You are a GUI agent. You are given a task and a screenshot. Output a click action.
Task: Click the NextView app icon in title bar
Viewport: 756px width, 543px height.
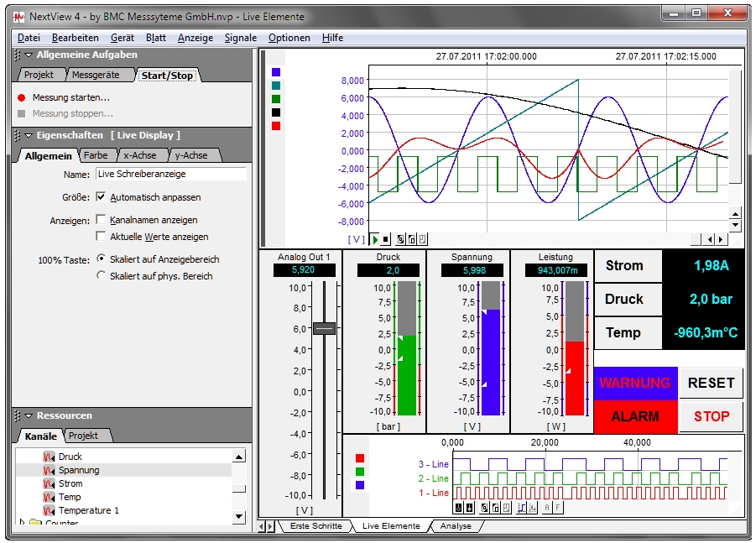(x=18, y=16)
